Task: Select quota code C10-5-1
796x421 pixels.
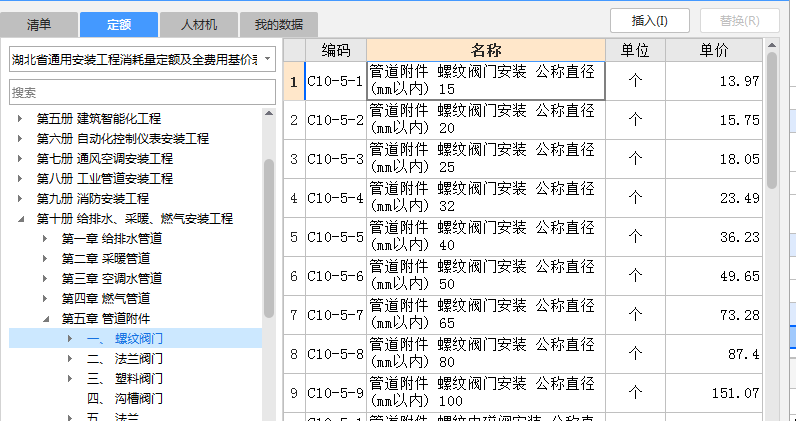Action: click(336, 81)
